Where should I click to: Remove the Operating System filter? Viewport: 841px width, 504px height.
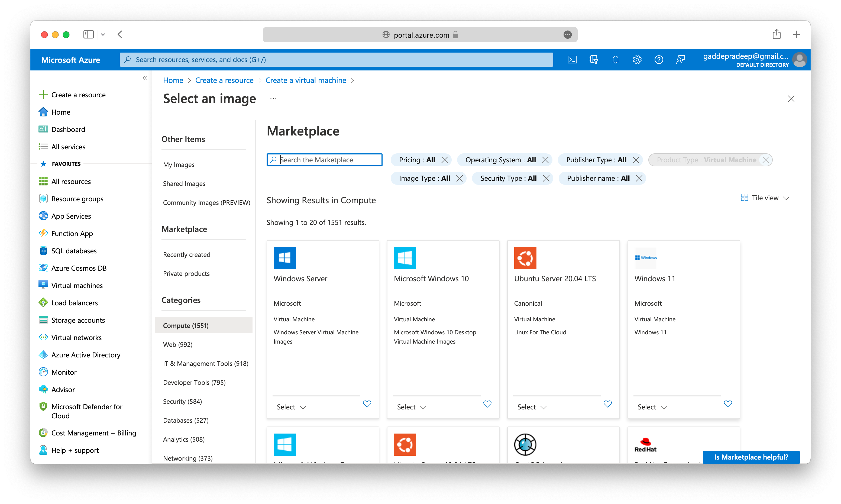coord(545,160)
